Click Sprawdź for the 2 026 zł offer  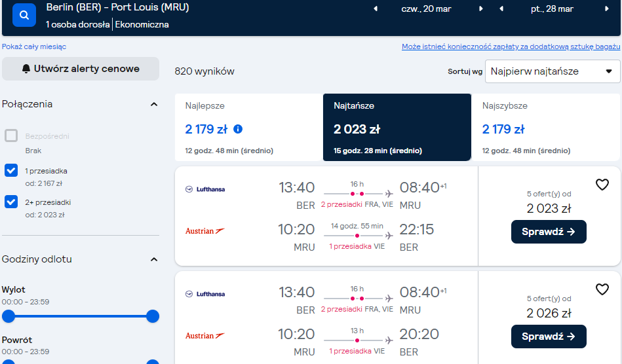549,337
